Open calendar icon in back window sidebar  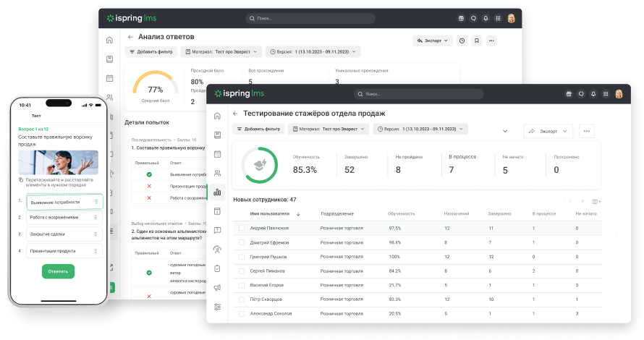pyautogui.click(x=109, y=78)
